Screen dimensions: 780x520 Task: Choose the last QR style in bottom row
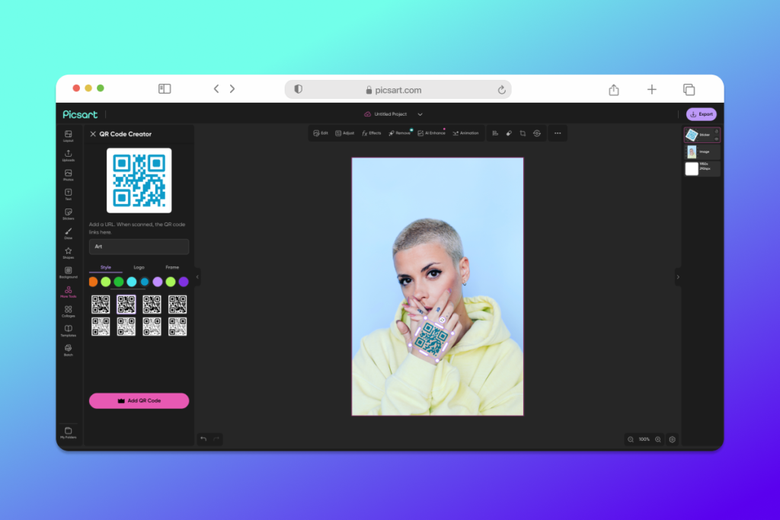(x=178, y=327)
